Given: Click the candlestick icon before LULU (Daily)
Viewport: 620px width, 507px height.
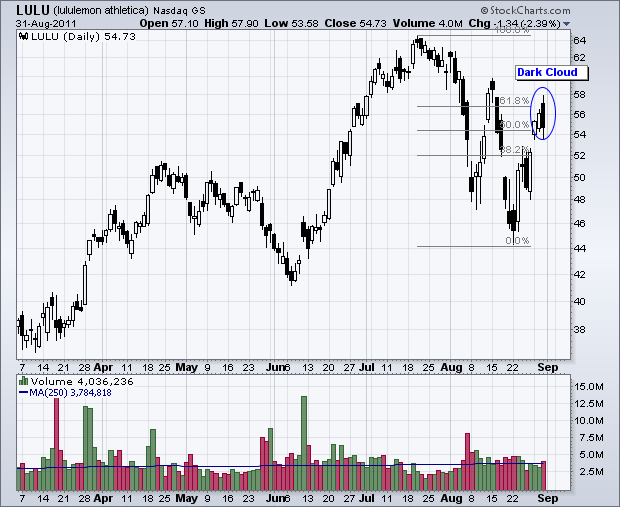Looking at the screenshot, I should 23,37.
